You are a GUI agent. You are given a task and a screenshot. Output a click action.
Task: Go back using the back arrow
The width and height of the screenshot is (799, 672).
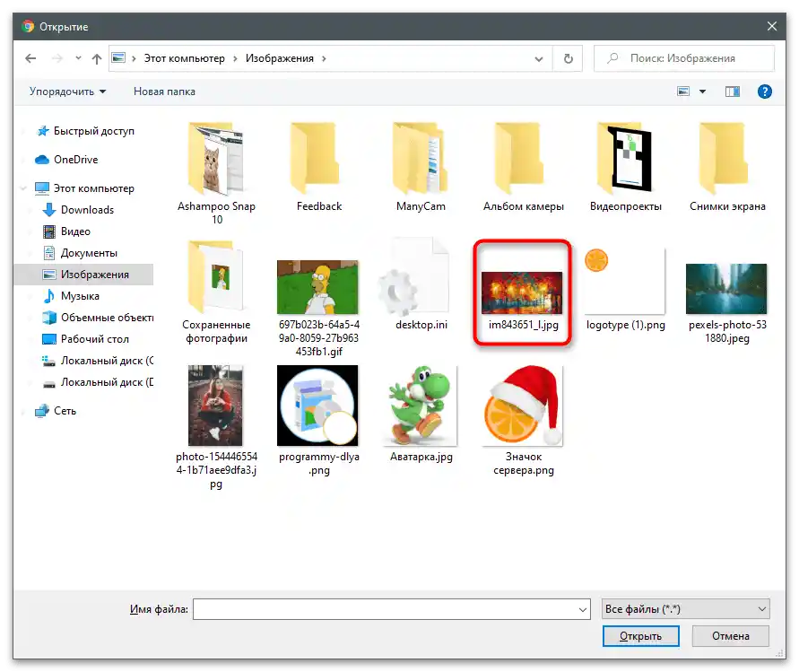pos(30,58)
